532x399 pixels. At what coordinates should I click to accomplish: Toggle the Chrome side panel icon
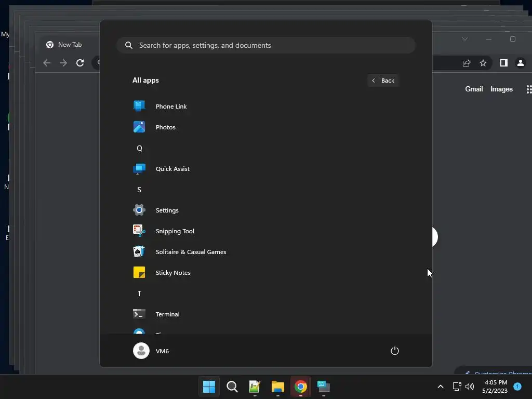504,63
